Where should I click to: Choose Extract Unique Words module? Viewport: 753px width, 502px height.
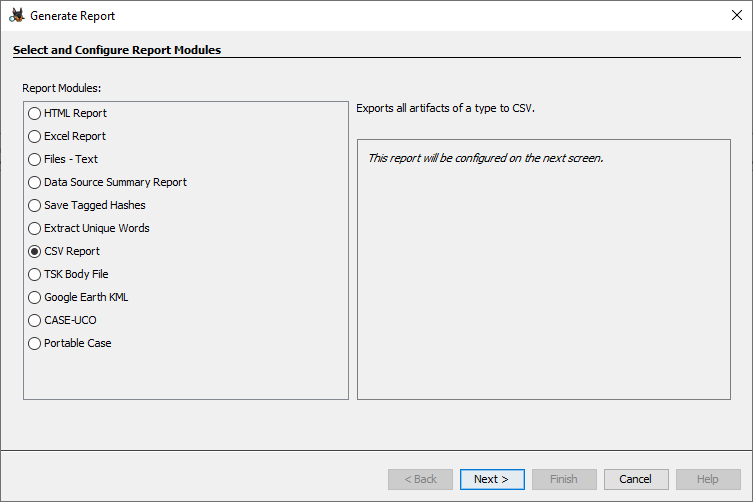[35, 228]
